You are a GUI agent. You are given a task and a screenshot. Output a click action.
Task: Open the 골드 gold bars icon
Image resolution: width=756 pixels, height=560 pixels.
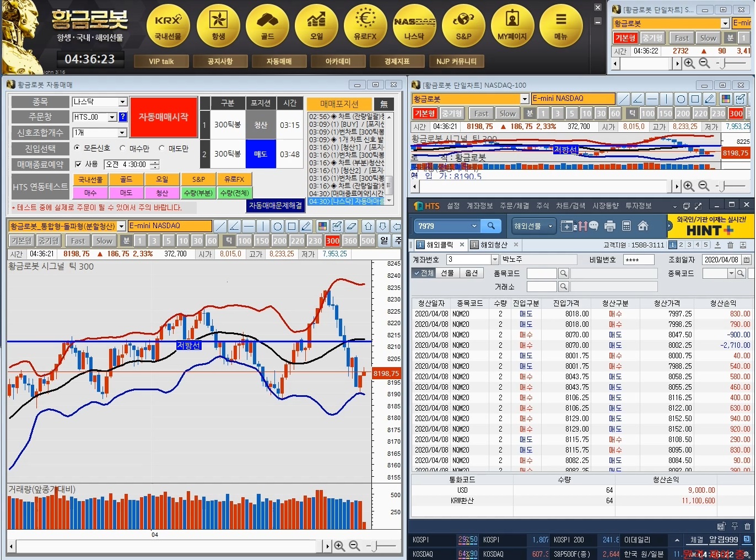pos(267,25)
